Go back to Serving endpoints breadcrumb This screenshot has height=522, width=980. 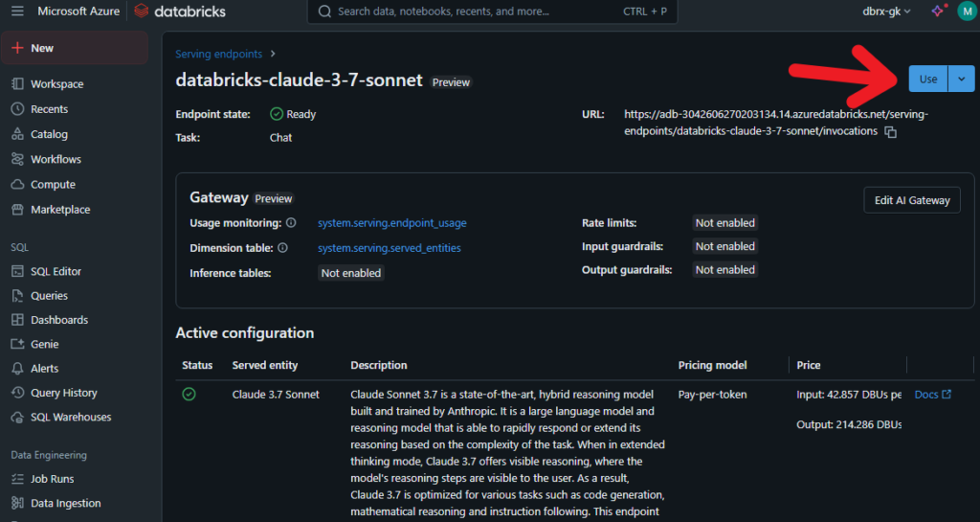[x=219, y=54]
